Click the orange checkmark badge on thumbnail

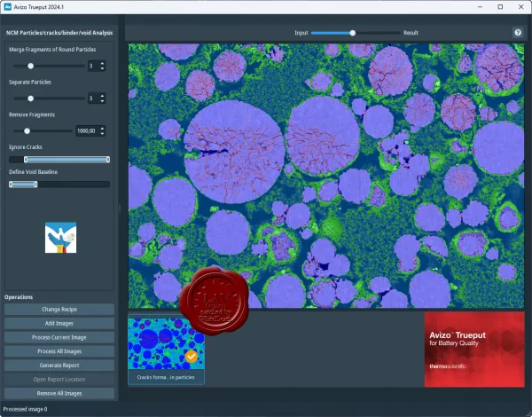pyautogui.click(x=192, y=356)
